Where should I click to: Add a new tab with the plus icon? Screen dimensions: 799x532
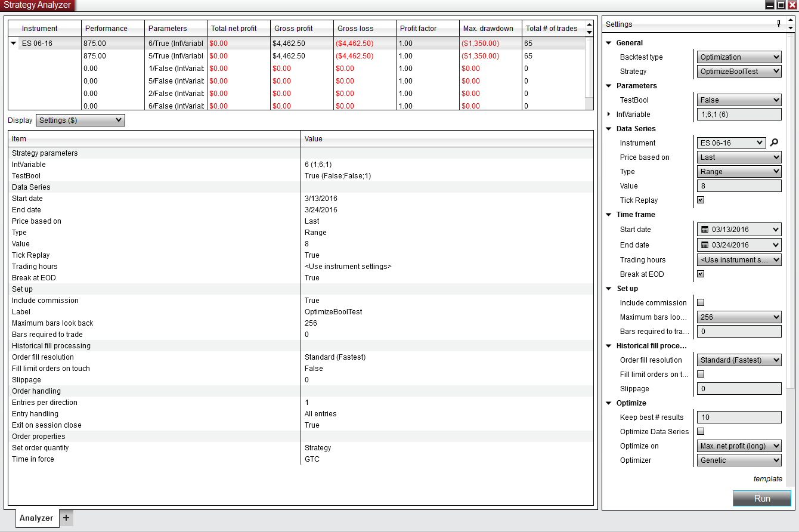pos(66,518)
